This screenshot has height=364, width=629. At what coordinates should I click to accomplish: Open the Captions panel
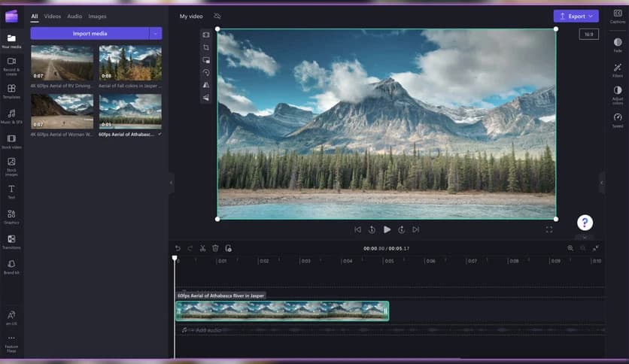(x=618, y=15)
